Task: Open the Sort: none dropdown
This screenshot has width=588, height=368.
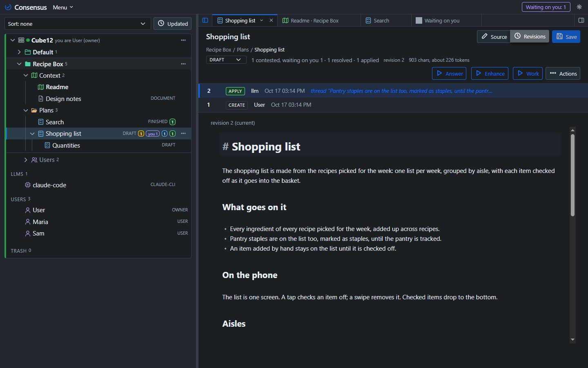Action: coord(78,24)
